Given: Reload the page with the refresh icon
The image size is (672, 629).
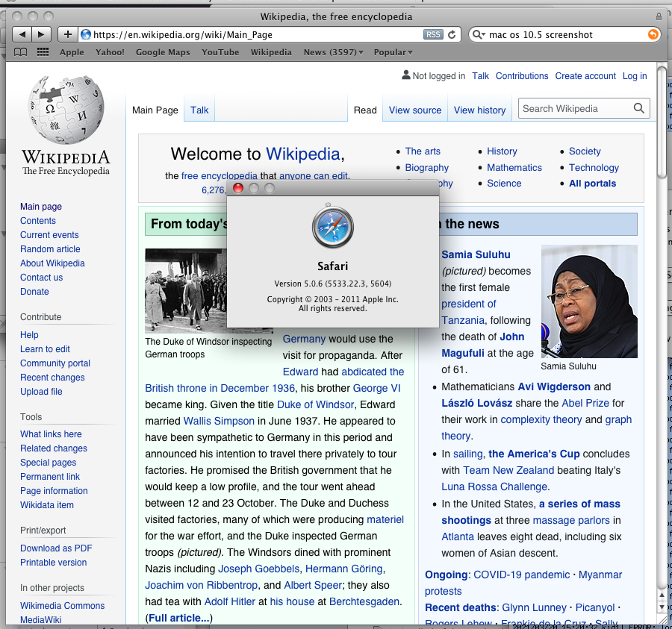Looking at the screenshot, I should pos(452,34).
